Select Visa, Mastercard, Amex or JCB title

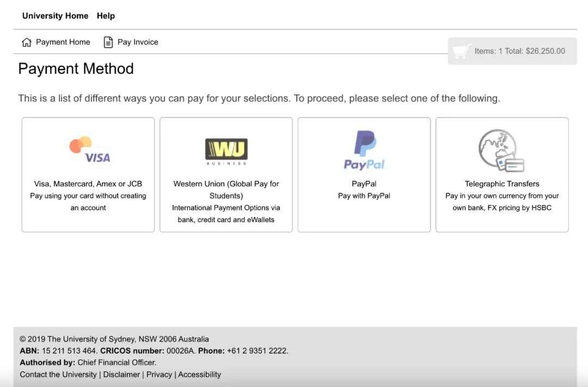[x=88, y=184]
